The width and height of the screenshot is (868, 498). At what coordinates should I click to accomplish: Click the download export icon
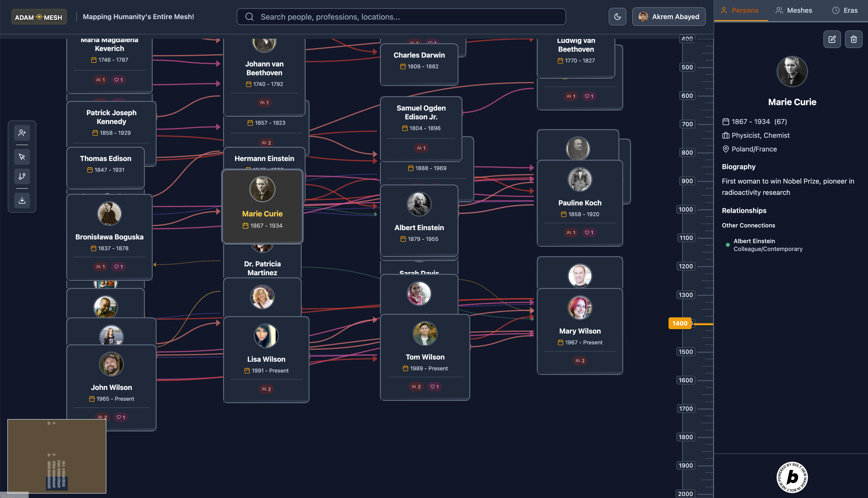[x=22, y=200]
